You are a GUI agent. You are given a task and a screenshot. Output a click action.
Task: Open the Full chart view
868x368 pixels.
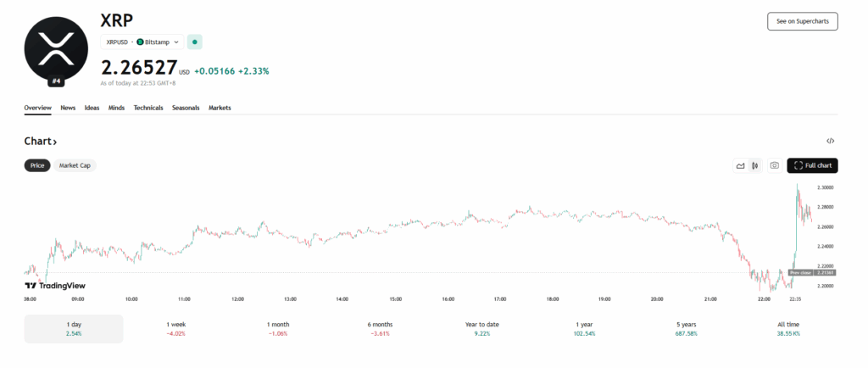(812, 165)
